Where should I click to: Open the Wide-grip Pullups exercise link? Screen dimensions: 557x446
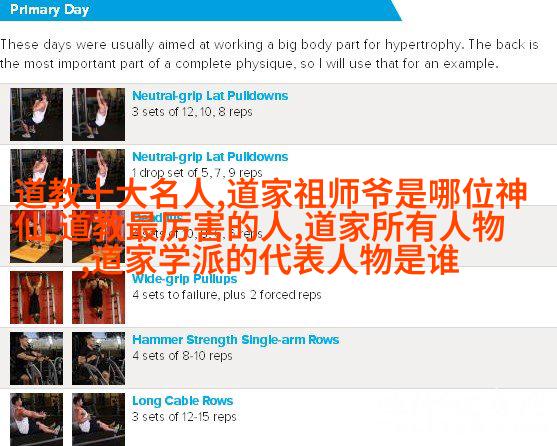(184, 279)
